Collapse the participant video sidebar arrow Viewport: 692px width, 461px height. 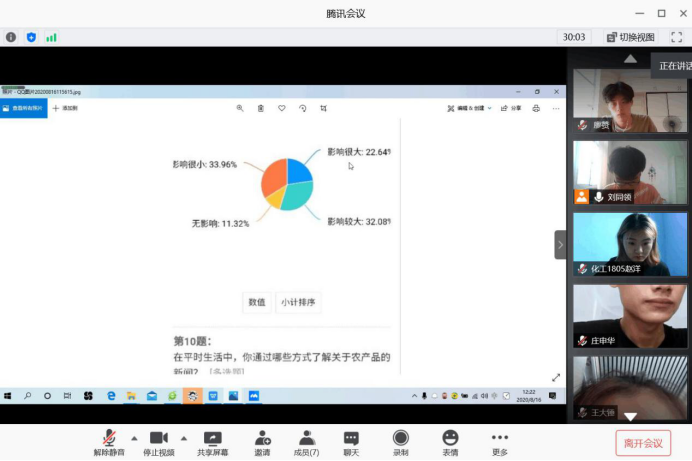560,244
